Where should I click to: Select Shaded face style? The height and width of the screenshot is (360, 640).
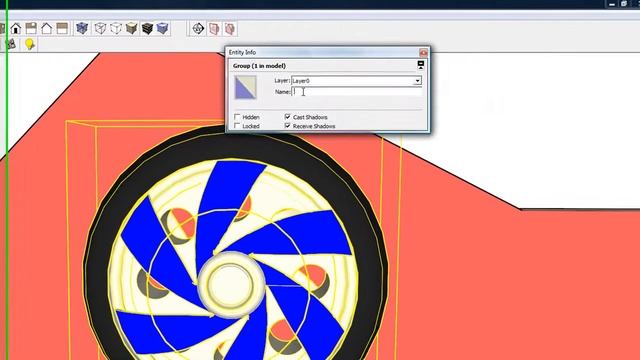131,28
